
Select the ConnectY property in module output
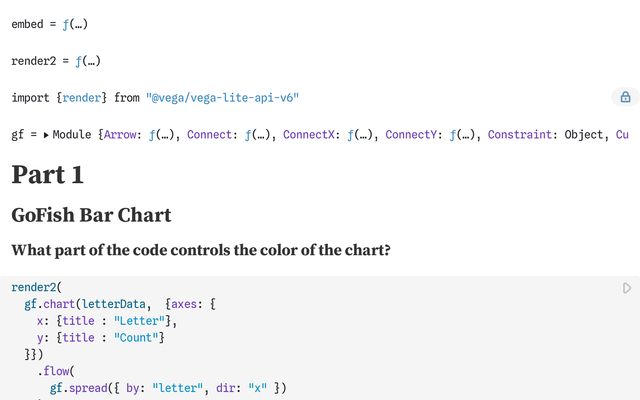tap(411, 135)
